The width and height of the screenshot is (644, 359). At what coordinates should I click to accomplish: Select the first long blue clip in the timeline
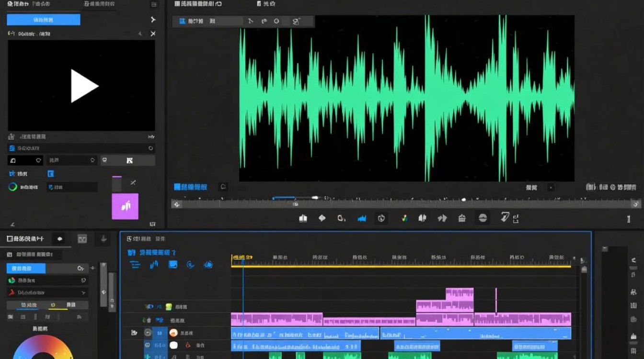click(305, 333)
